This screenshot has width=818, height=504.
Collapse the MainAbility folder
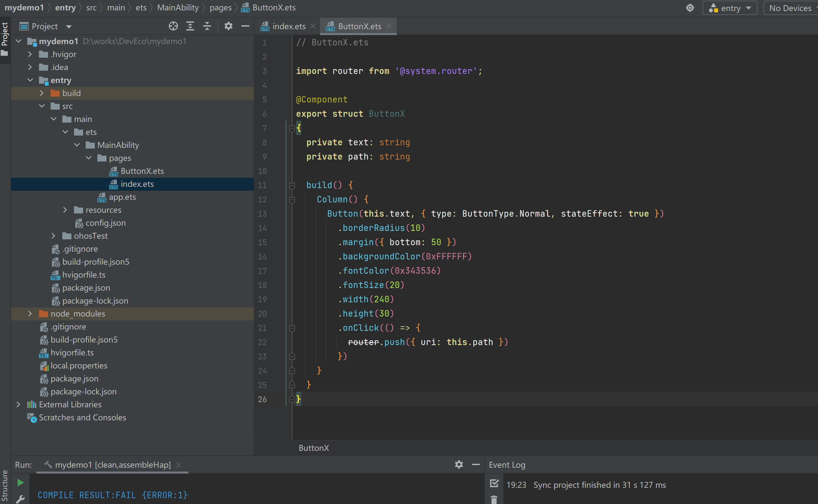(x=77, y=145)
